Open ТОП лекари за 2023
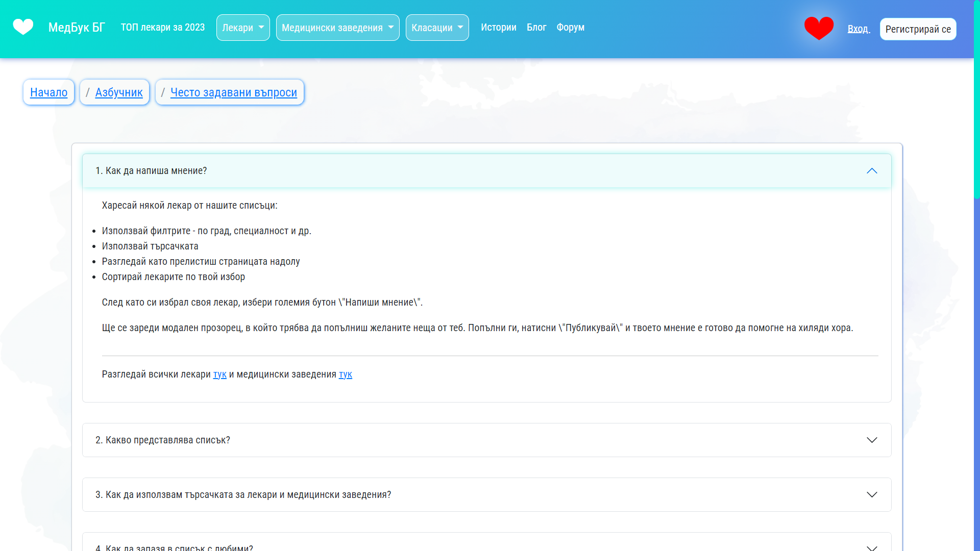 [162, 28]
